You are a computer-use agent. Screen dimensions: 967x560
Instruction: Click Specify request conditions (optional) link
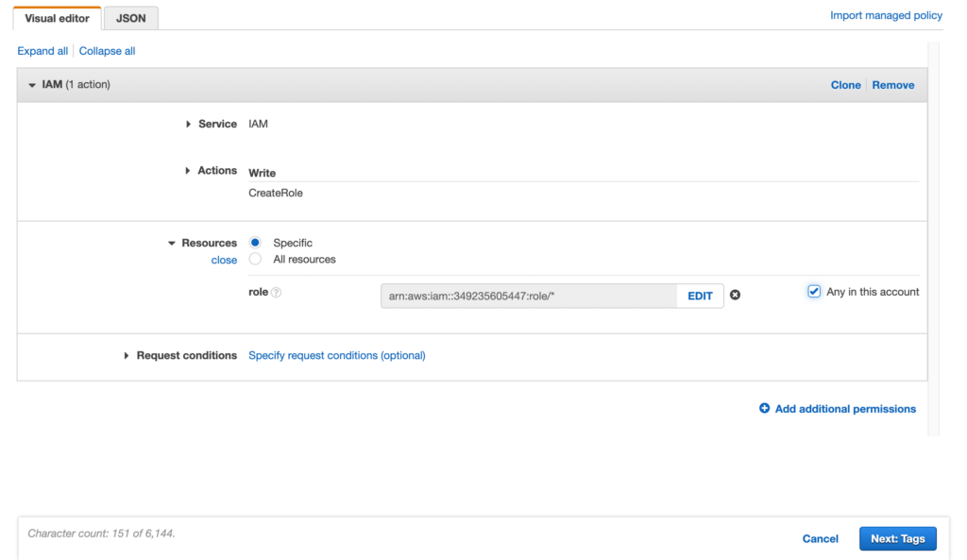pos(336,356)
